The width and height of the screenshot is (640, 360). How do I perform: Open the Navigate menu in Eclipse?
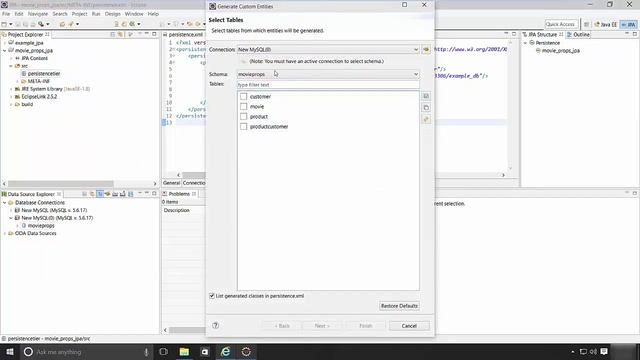(38, 14)
